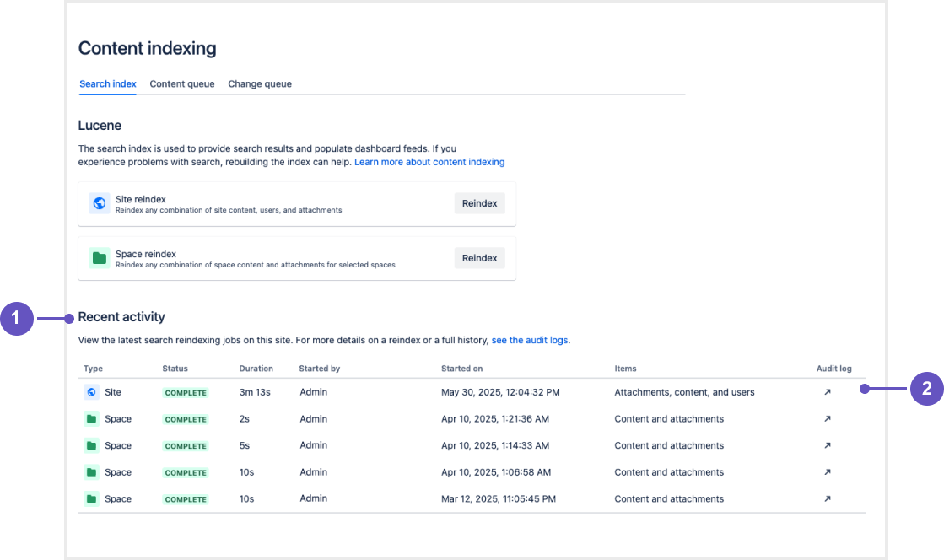Click the globe icon in the Site activity row
This screenshot has height=560, width=944.
(x=92, y=392)
